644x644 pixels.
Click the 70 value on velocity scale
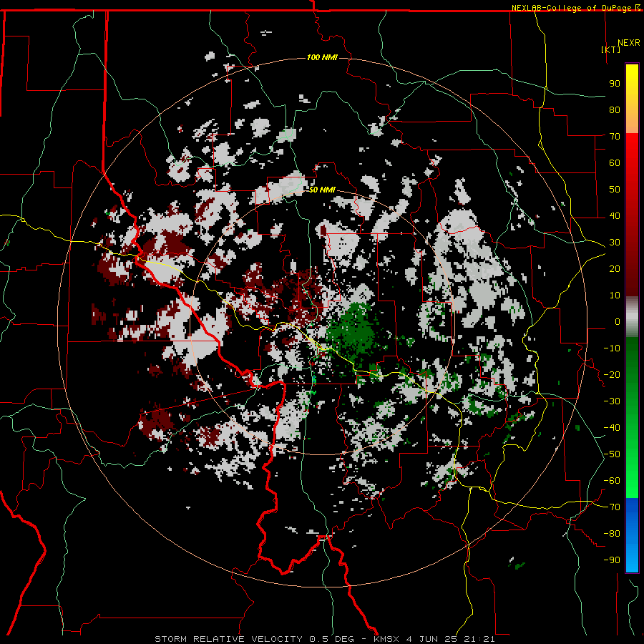click(615, 137)
